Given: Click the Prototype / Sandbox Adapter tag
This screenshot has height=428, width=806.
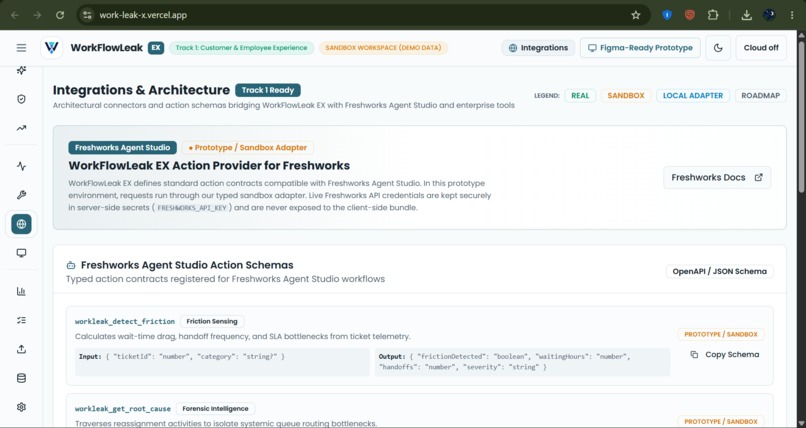Looking at the screenshot, I should tap(247, 147).
